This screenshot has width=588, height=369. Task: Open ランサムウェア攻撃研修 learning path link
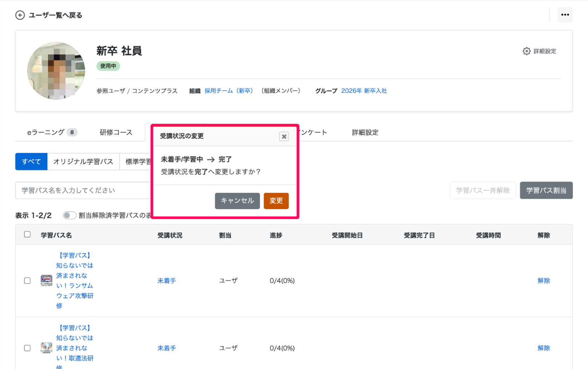click(75, 281)
